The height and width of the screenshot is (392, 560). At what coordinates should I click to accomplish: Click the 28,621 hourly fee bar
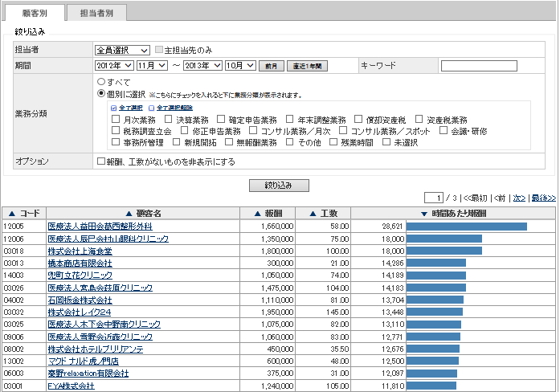click(x=467, y=227)
